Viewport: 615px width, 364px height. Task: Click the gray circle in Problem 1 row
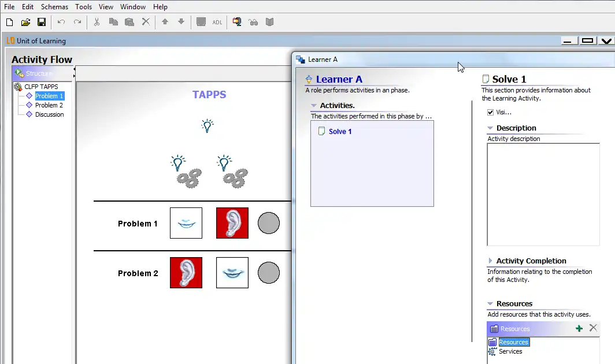click(x=268, y=223)
